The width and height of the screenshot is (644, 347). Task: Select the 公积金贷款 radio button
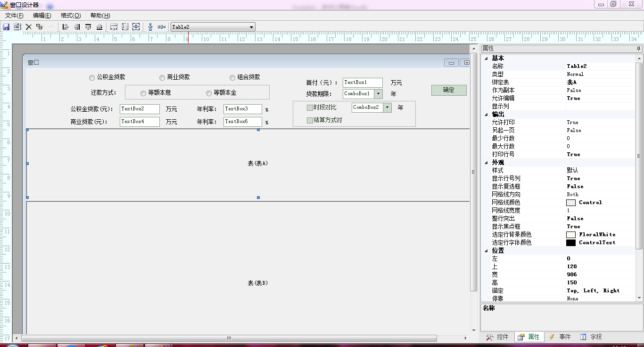point(92,77)
